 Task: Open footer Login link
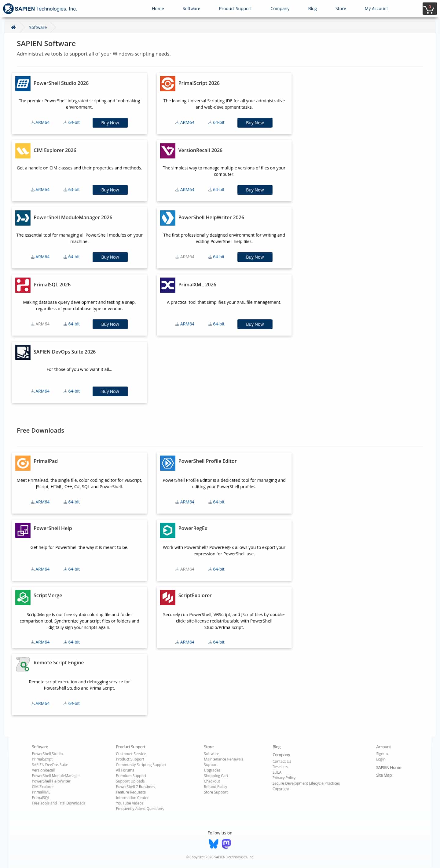(x=381, y=759)
